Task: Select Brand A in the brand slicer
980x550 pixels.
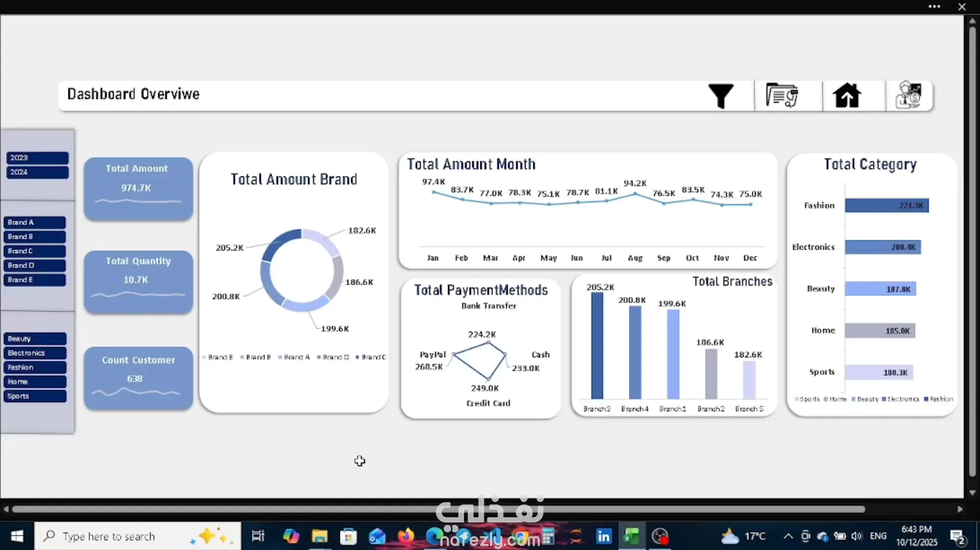Action: (x=35, y=222)
